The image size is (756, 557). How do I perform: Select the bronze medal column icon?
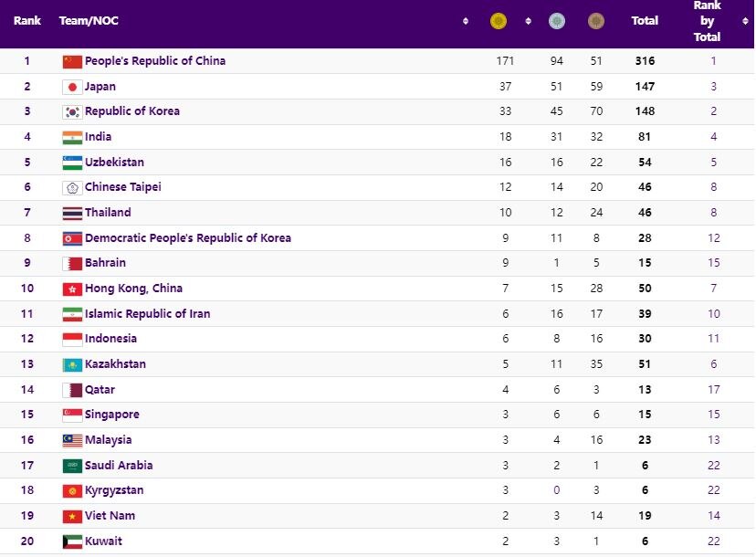[x=597, y=19]
